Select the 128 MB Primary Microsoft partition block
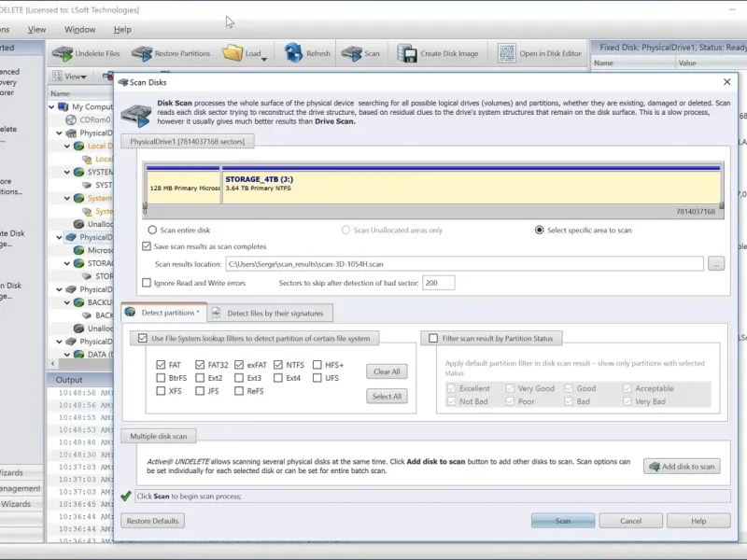747x560 pixels. [183, 184]
